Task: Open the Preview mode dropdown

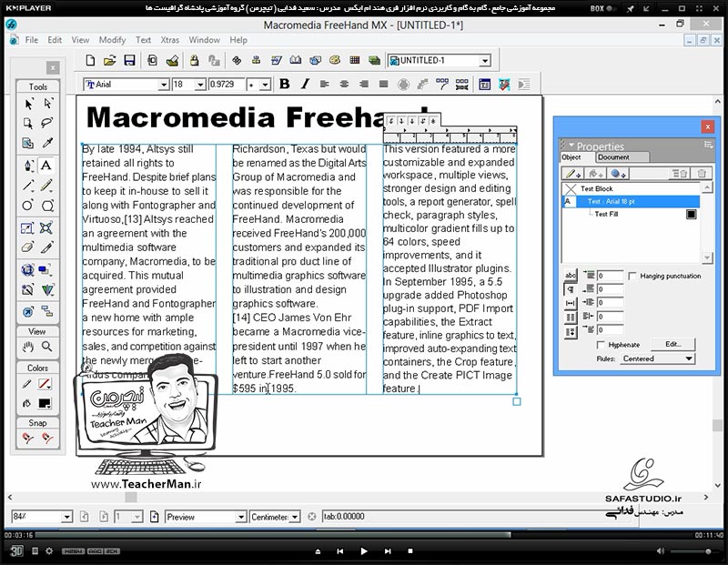Action: pyautogui.click(x=240, y=517)
